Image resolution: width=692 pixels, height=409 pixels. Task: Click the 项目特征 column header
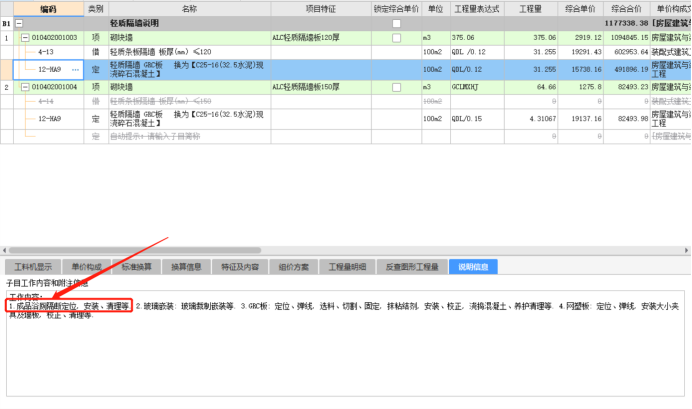[x=321, y=9]
